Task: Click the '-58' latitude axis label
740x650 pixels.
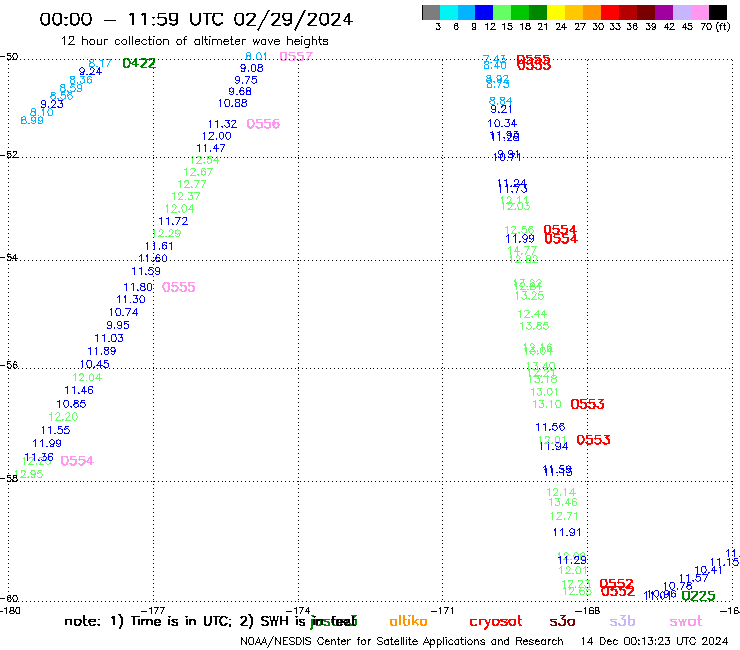Action: (9, 478)
